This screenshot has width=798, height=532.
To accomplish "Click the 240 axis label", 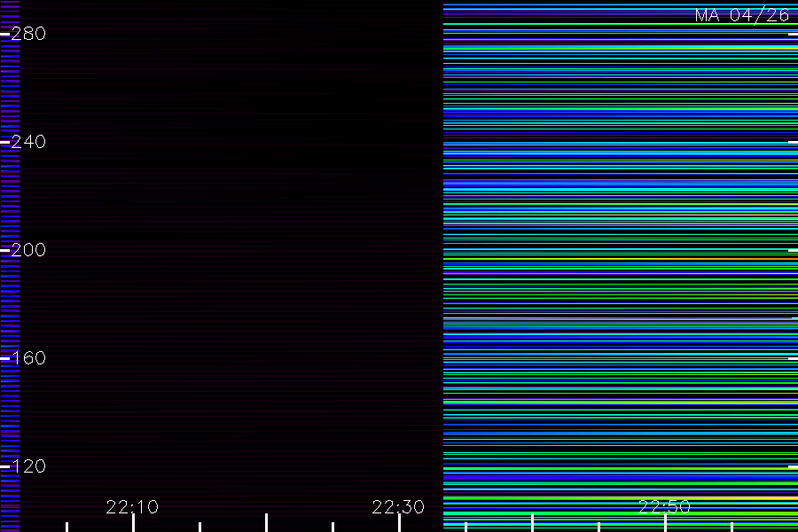I will point(28,142).
